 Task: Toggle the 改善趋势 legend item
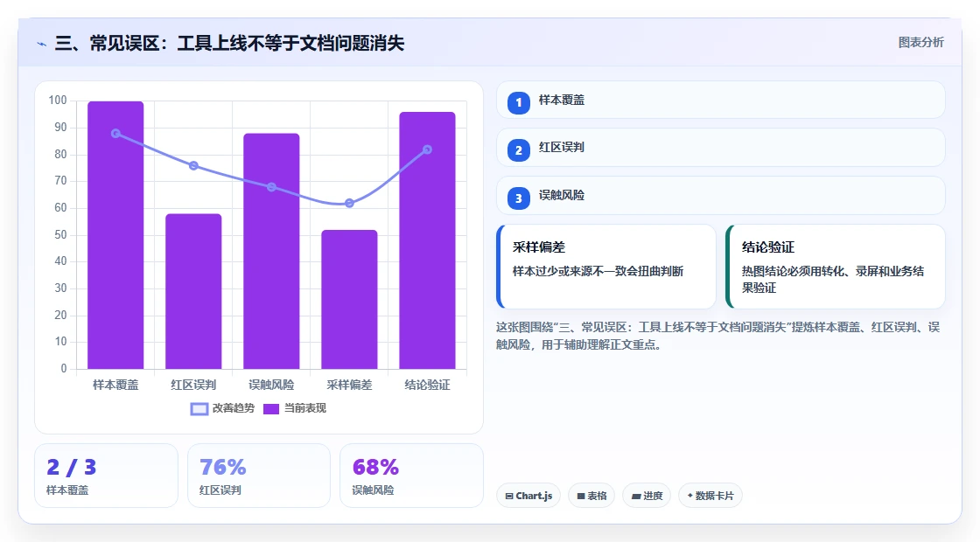click(222, 408)
